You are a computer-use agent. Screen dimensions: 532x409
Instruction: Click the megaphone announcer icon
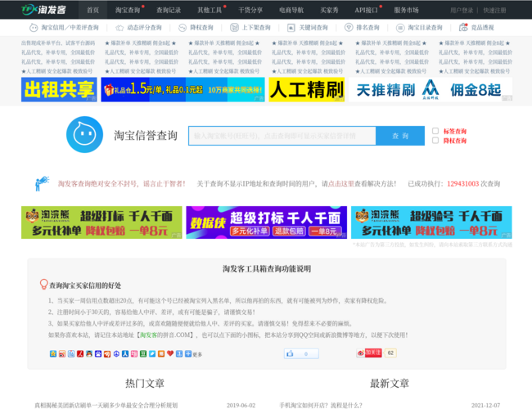[x=42, y=183]
